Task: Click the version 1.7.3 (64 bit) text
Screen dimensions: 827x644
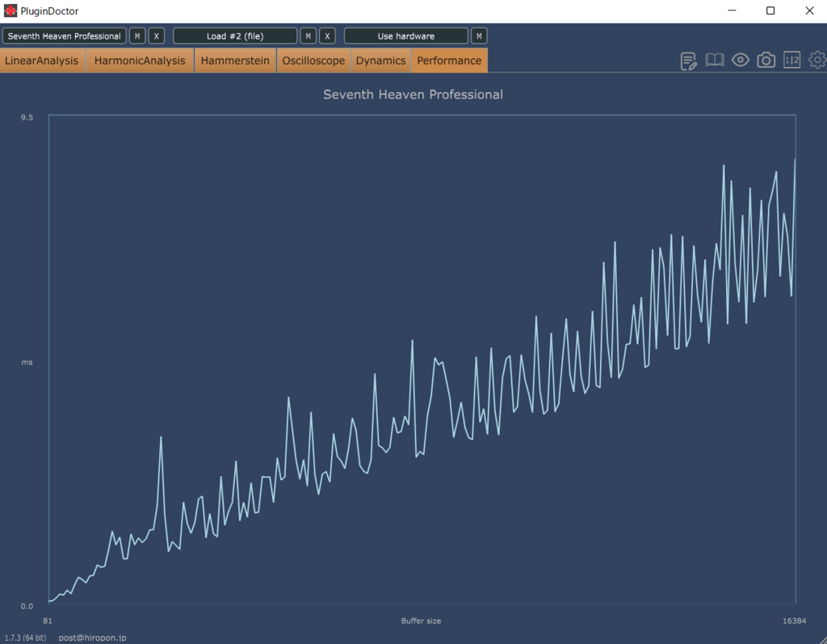Action: pos(25,638)
